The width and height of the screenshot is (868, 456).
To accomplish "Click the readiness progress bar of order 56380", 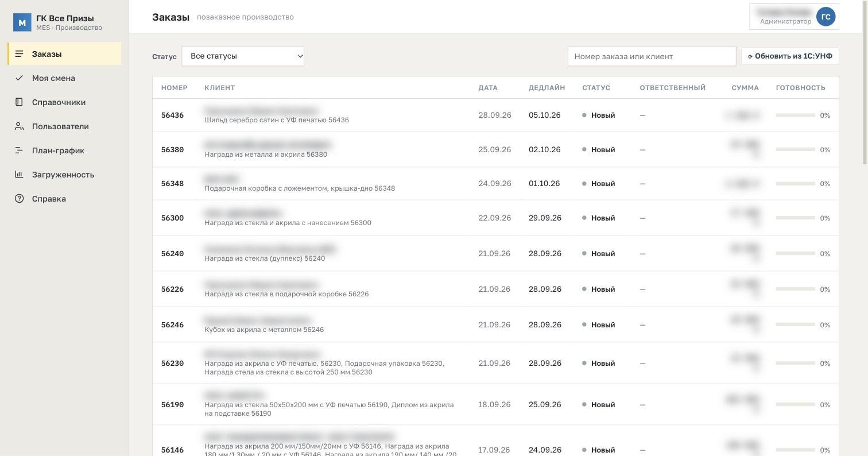I will 796,149.
